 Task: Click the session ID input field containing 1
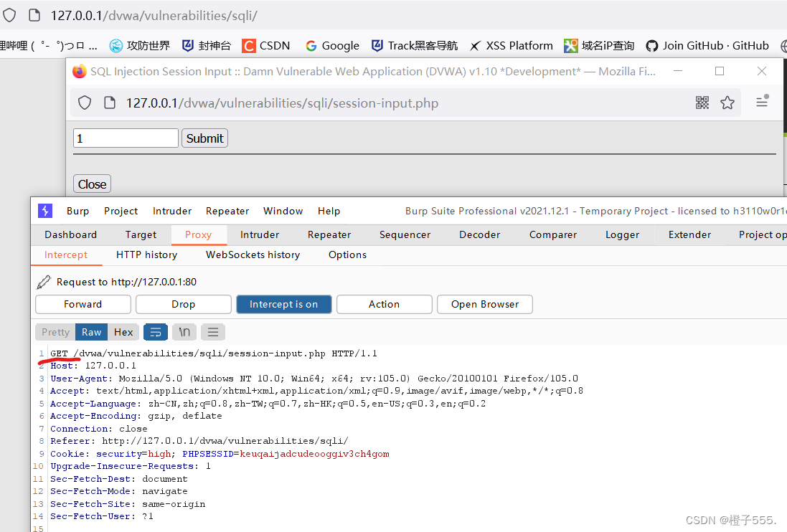pyautogui.click(x=126, y=138)
